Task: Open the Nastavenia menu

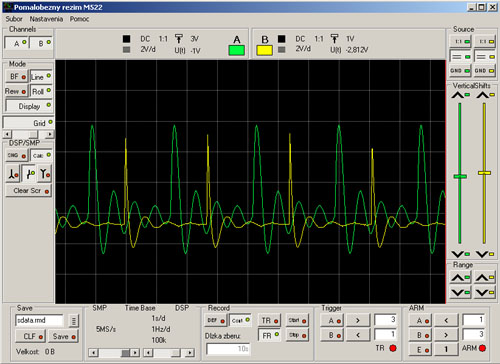Action: 46,19
